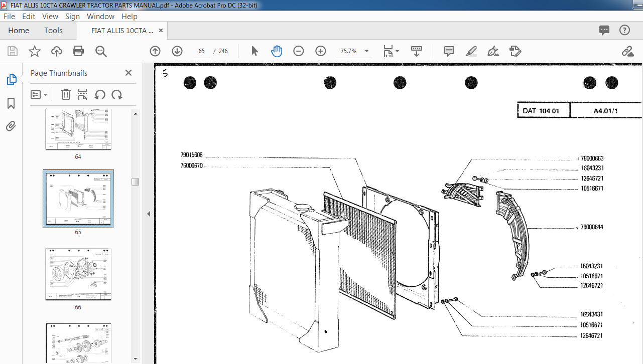The width and height of the screenshot is (643, 364).
Task: Open thumbnails options dropdown menu
Action: coord(39,94)
